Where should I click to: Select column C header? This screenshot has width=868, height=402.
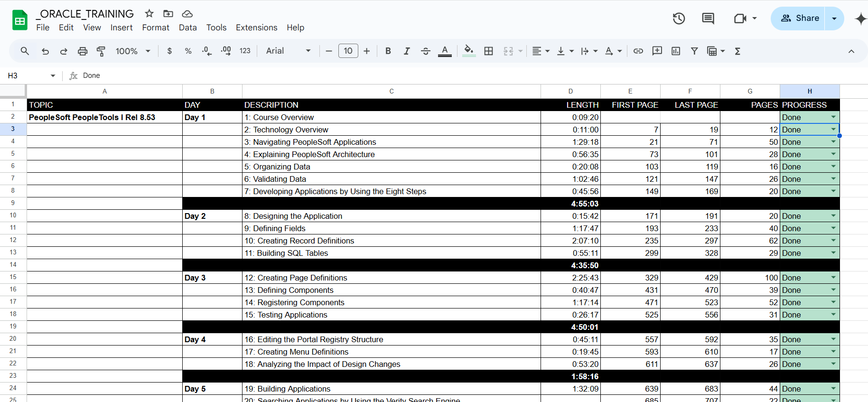click(392, 91)
